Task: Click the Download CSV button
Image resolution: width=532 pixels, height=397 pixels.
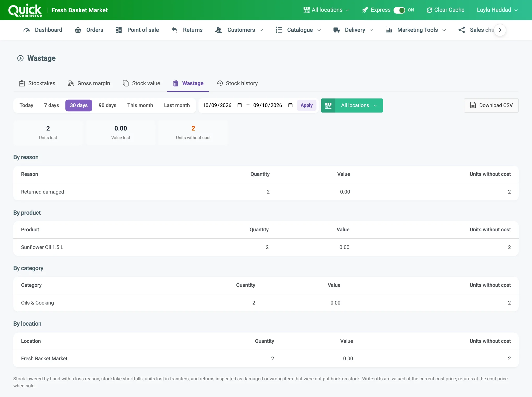Action: pyautogui.click(x=491, y=106)
